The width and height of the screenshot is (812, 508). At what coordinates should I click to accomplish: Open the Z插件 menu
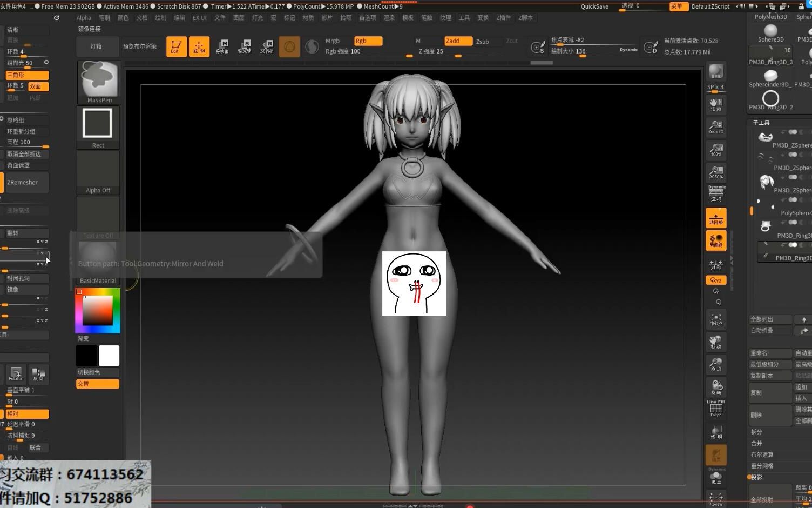503,18
